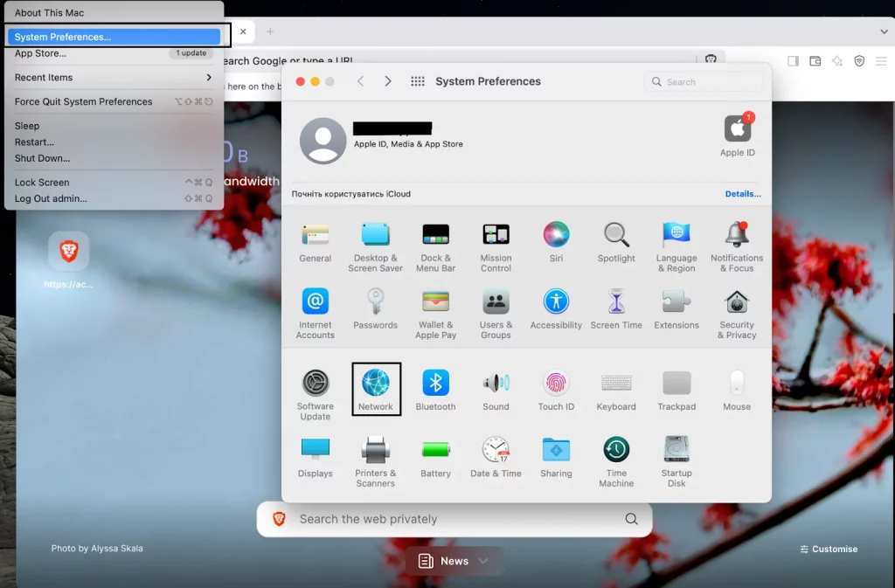895x588 pixels.
Task: Expand the Brave tab list dropdown
Action: 884,31
